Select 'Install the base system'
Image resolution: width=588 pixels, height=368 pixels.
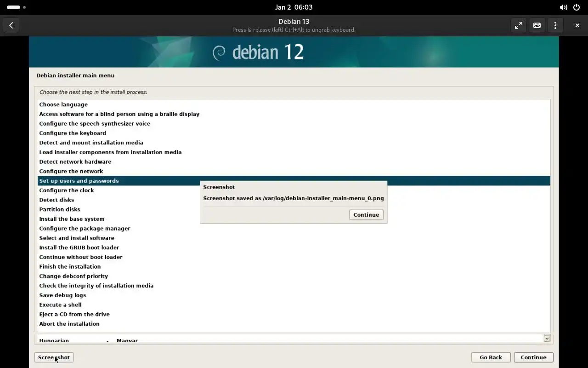[x=294, y=219]
